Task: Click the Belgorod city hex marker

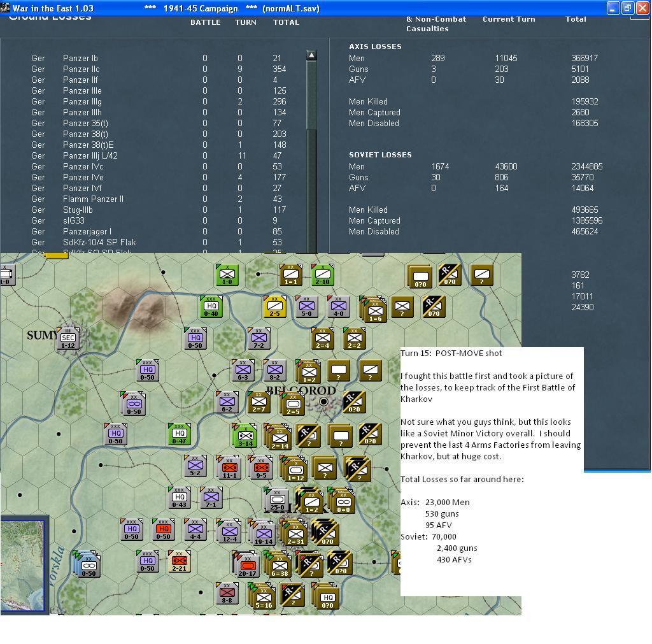Action: coord(323,402)
